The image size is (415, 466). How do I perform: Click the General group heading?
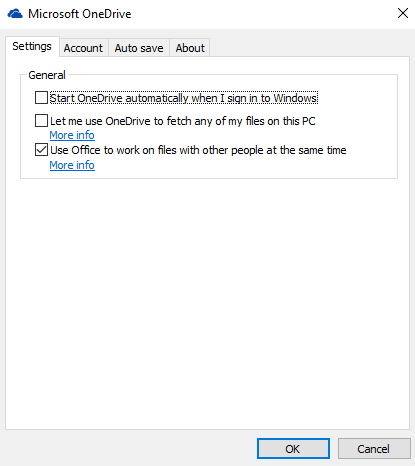coord(47,75)
